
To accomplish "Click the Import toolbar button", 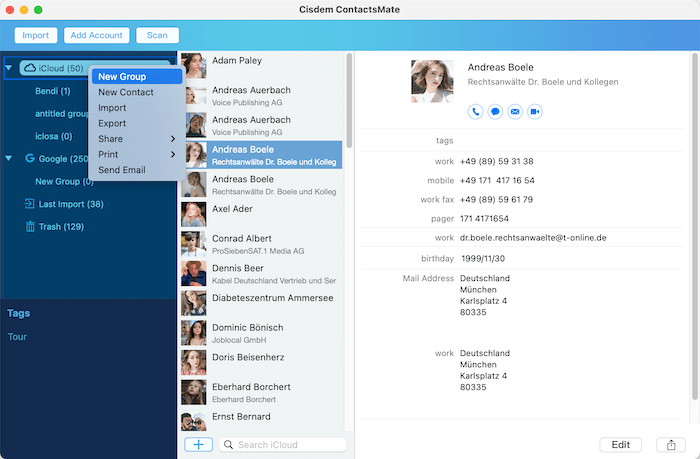I will [x=36, y=35].
